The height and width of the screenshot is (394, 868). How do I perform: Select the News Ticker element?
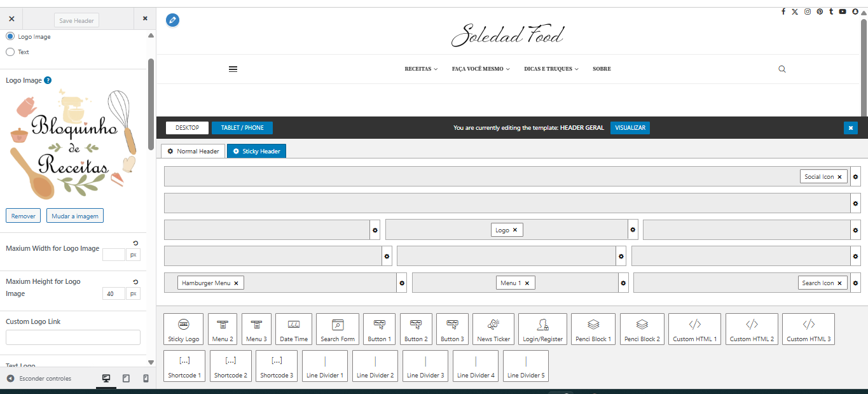coord(493,329)
